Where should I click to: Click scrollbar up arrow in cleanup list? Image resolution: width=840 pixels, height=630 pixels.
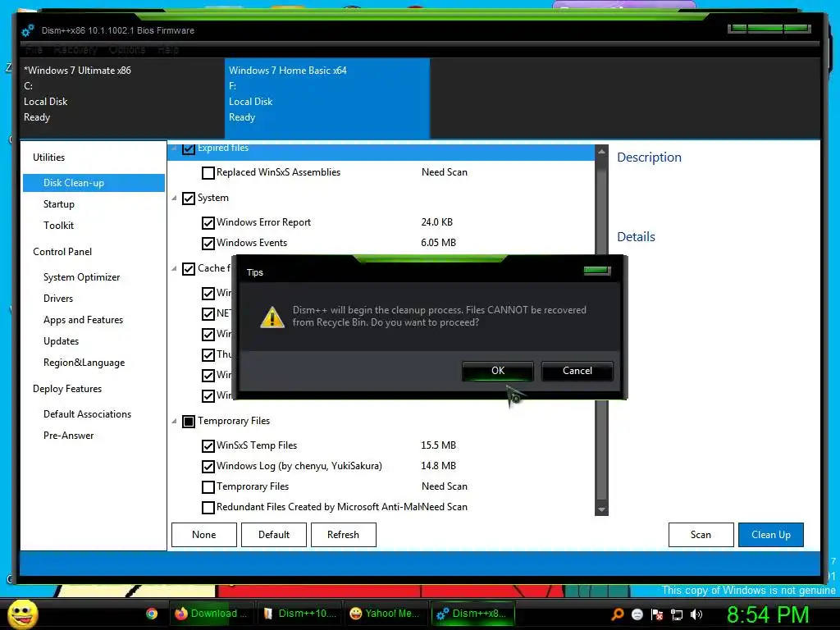click(601, 152)
